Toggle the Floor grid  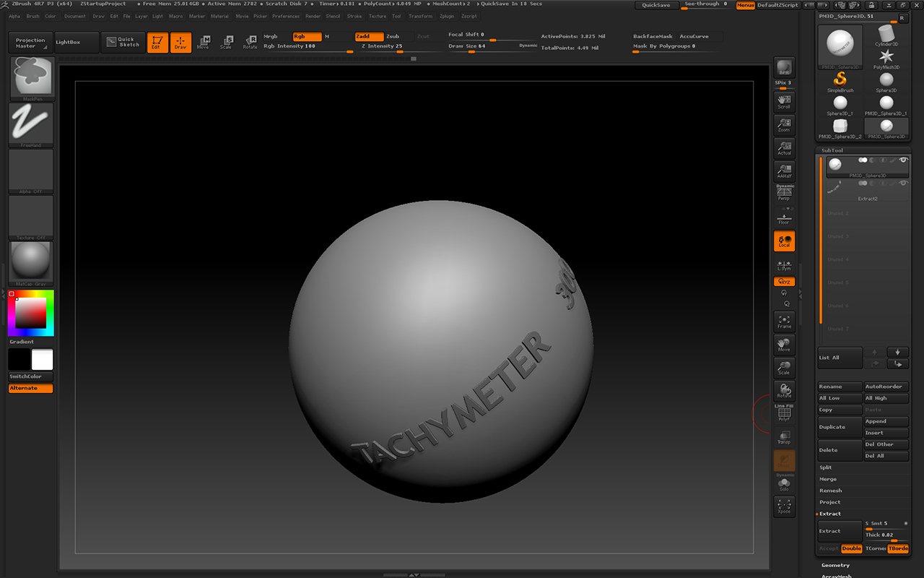tap(784, 217)
